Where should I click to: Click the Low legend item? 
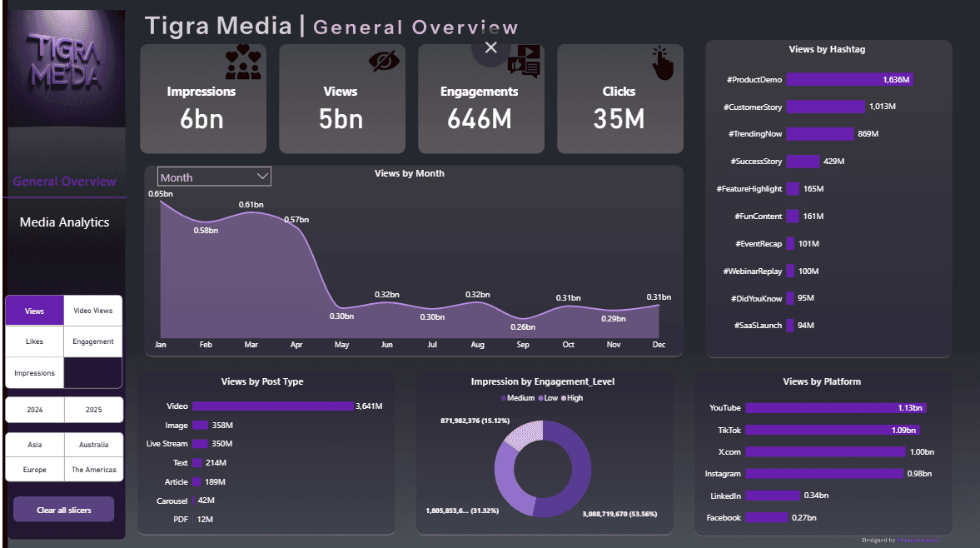[x=548, y=398]
